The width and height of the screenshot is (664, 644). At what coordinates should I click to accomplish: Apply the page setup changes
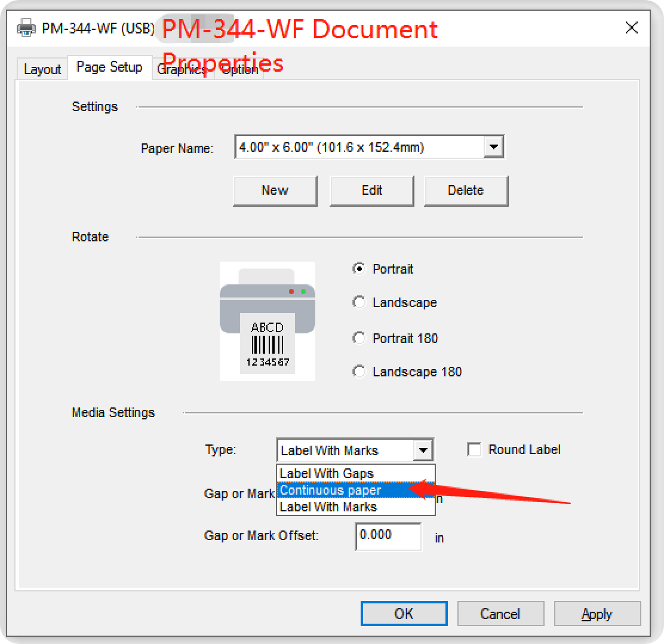(x=597, y=614)
